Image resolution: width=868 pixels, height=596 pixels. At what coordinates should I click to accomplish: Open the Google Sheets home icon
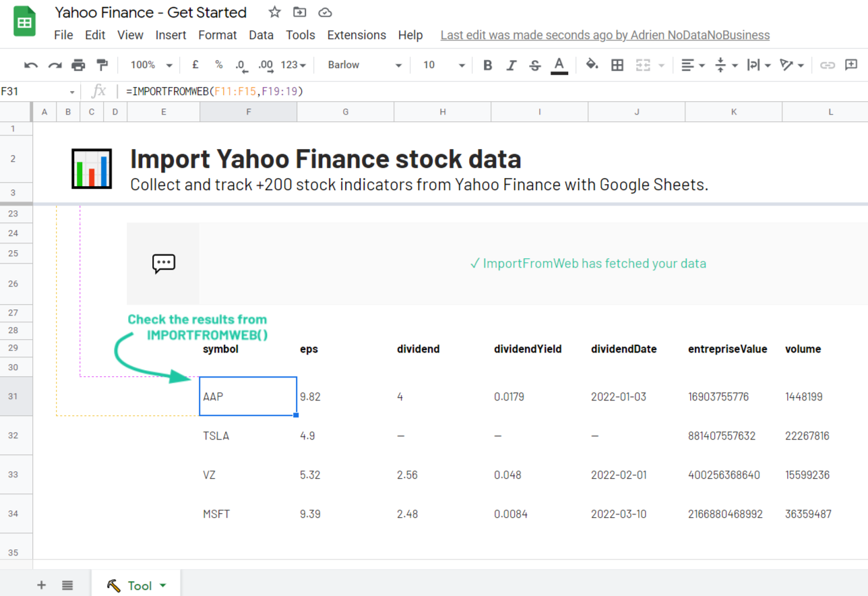(x=24, y=22)
